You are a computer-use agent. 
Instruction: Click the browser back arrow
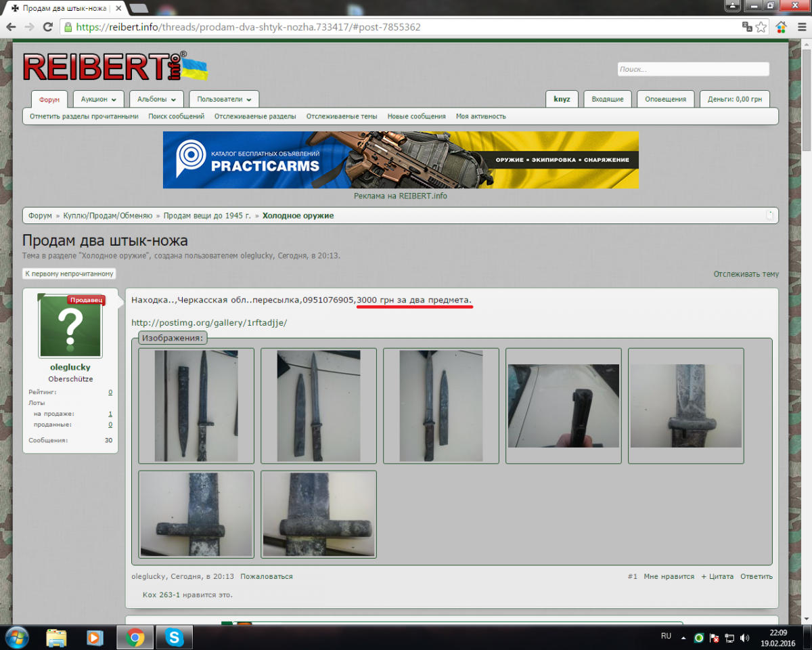pos(11,27)
